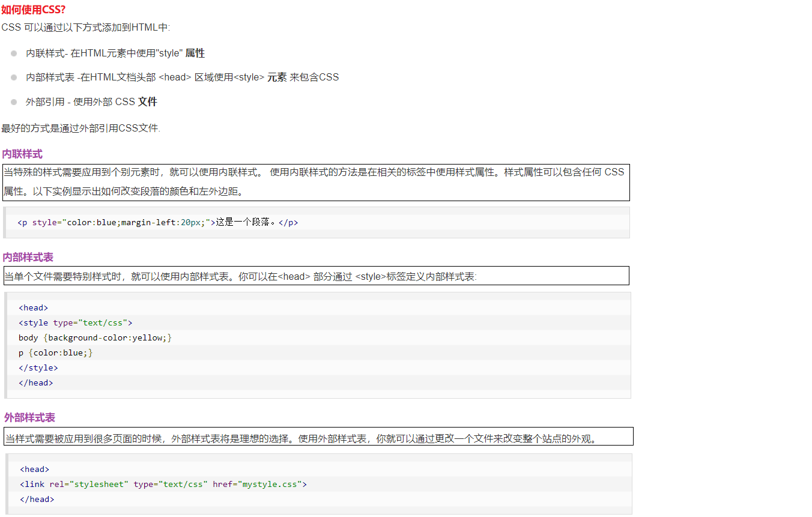Click the "body {background-color:yellow;}" code line

(x=95, y=338)
